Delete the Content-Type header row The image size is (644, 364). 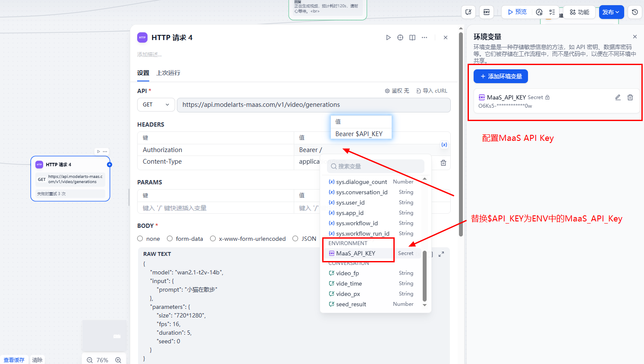pyautogui.click(x=443, y=163)
